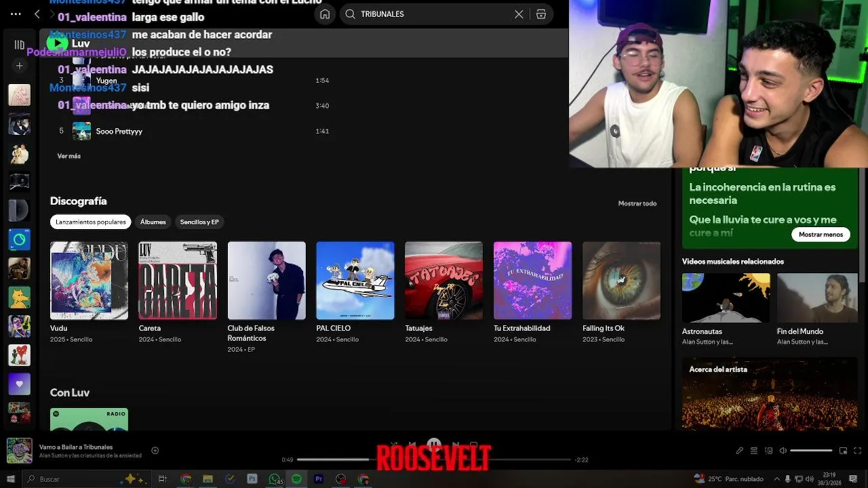Open the miniplayer
The width and height of the screenshot is (868, 488).
tap(843, 451)
